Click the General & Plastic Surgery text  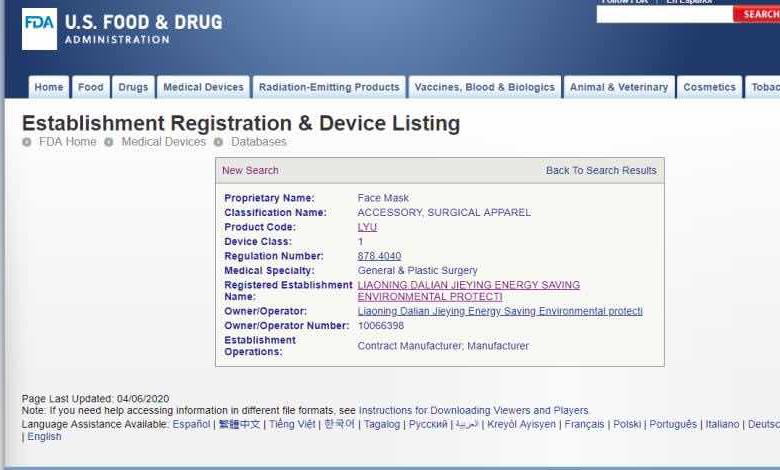[417, 271]
